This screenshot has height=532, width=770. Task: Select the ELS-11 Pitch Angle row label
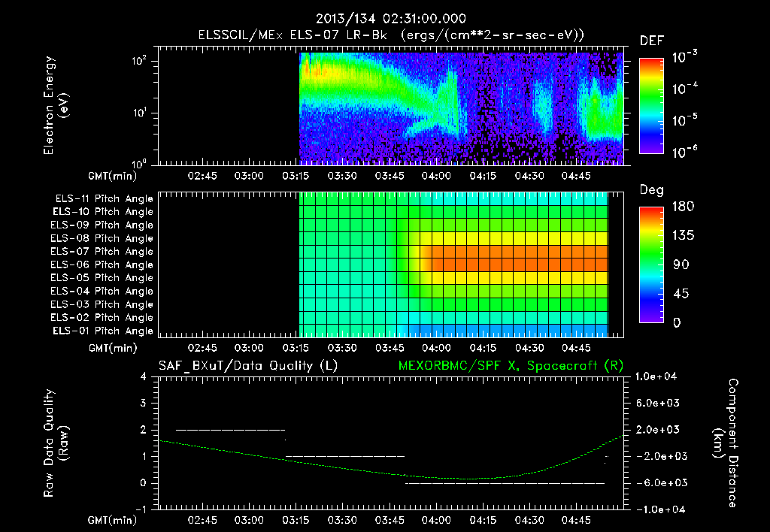(104, 199)
